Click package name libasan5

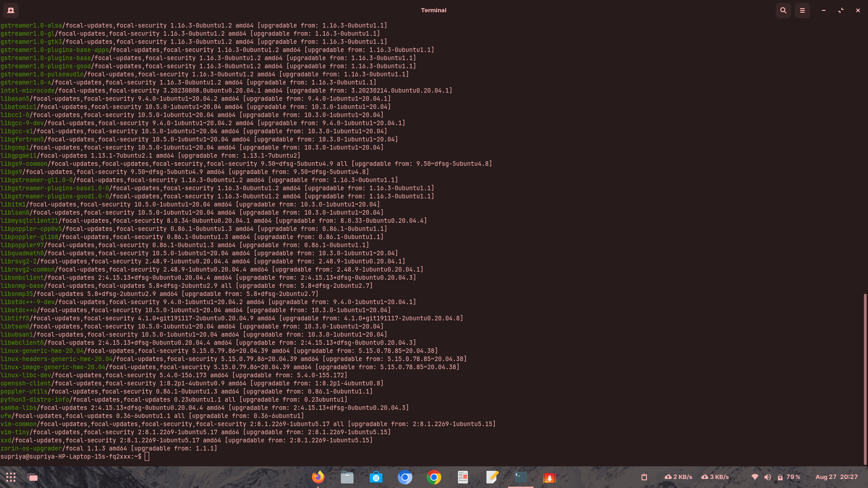[15, 99]
